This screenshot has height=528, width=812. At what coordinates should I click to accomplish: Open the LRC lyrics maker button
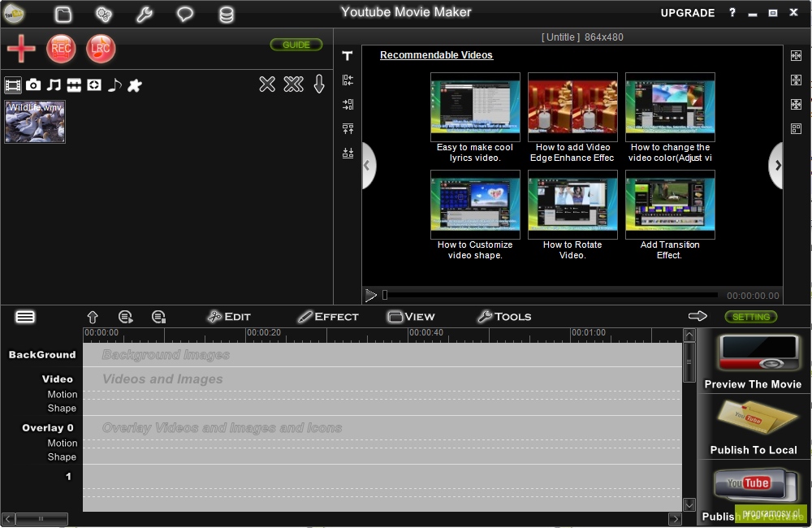click(101, 49)
